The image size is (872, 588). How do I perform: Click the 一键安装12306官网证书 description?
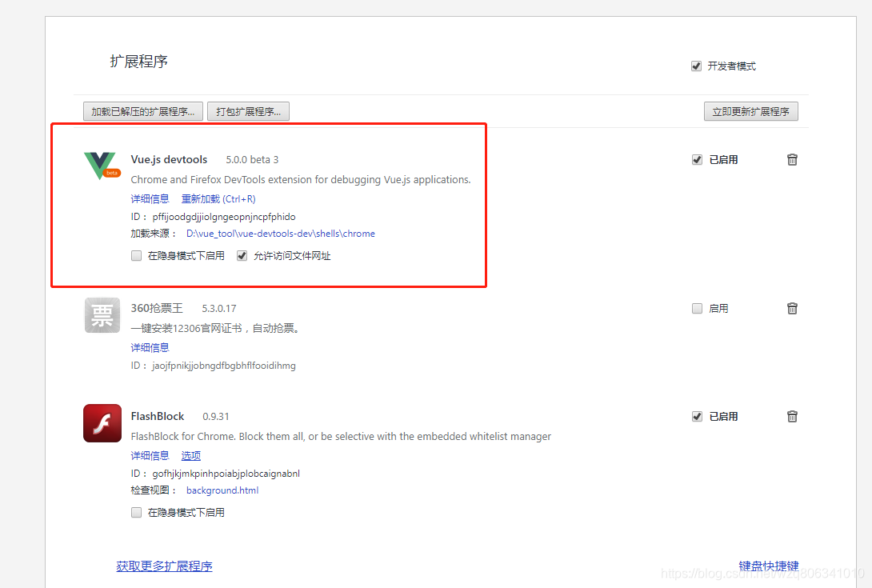217,328
